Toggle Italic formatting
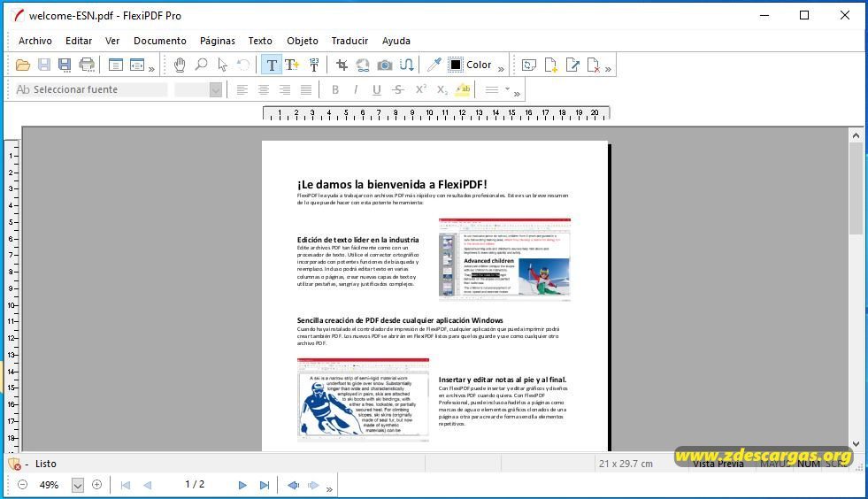 click(x=356, y=89)
